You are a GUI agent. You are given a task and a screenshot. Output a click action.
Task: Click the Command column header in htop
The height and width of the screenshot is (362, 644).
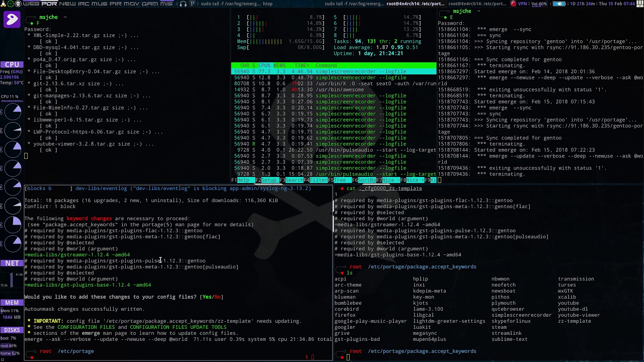(326, 65)
